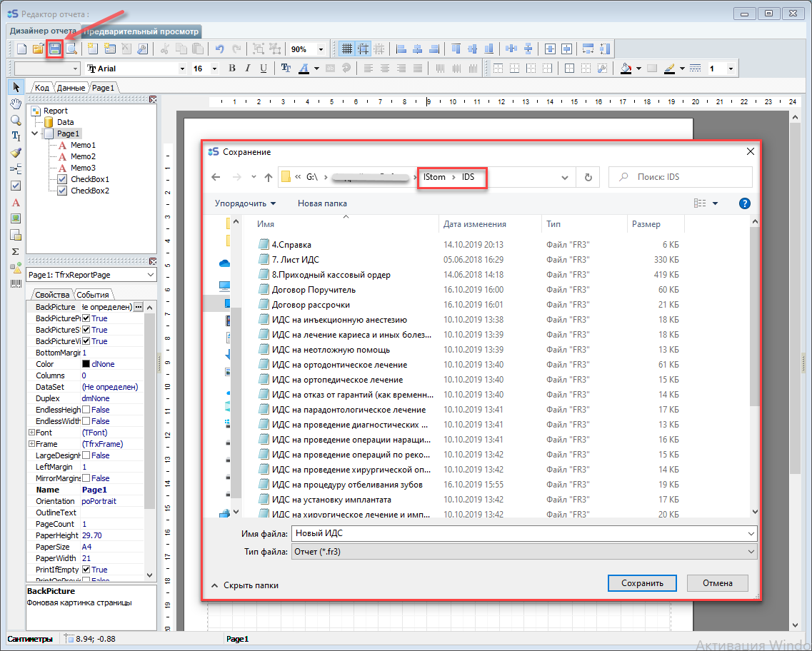Enable the MirrorMargins checkbox
Image resolution: width=812 pixels, height=651 pixels.
point(86,478)
